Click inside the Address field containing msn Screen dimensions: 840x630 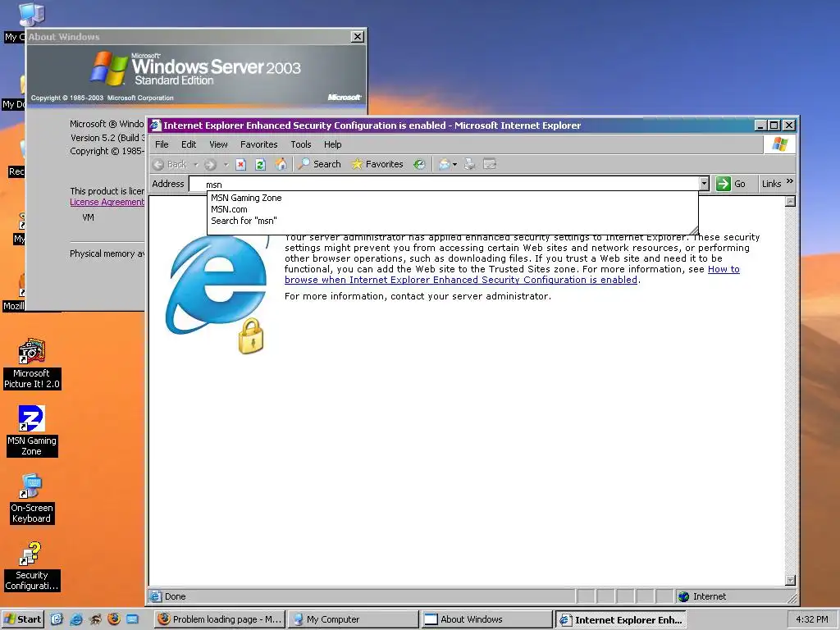tap(444, 185)
